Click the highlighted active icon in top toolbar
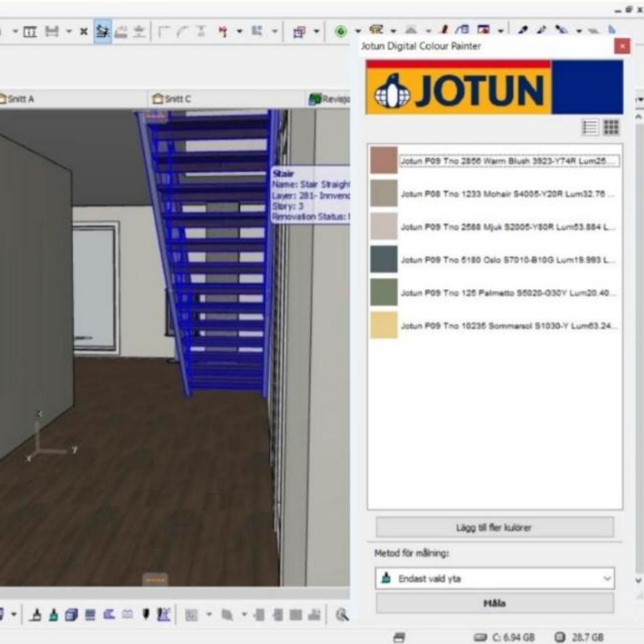 tap(103, 32)
